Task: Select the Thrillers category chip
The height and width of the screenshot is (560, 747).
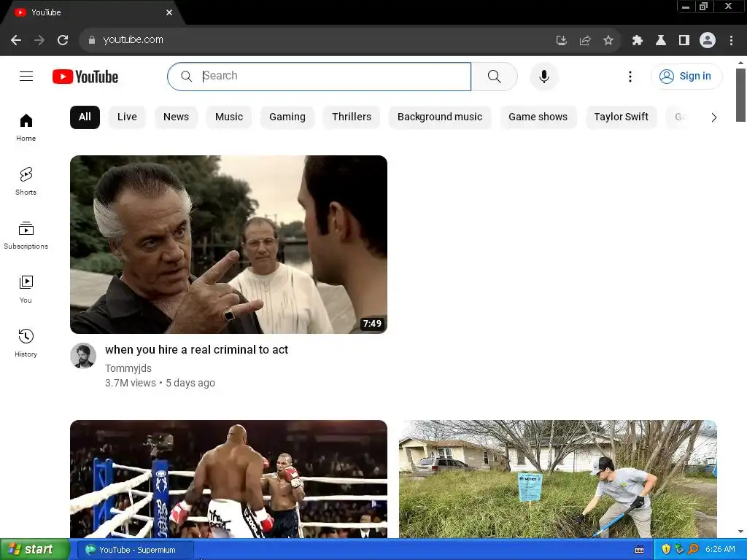Action: pyautogui.click(x=352, y=117)
